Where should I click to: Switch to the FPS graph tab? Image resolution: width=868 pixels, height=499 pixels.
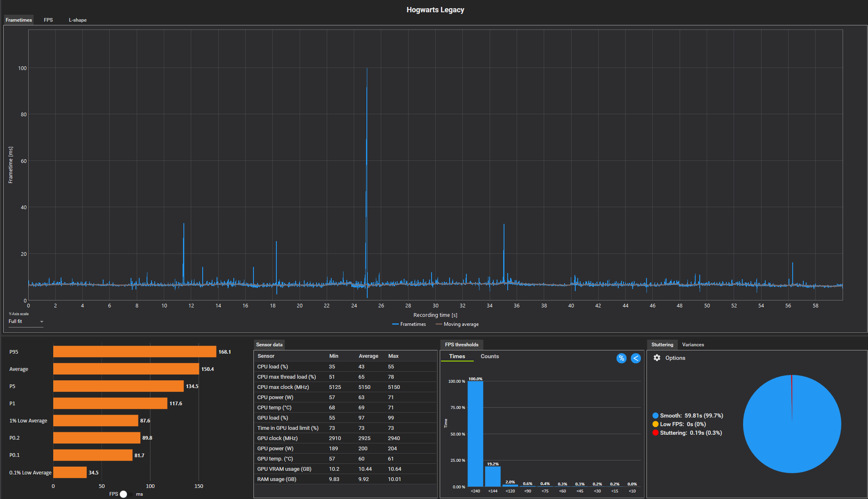48,20
